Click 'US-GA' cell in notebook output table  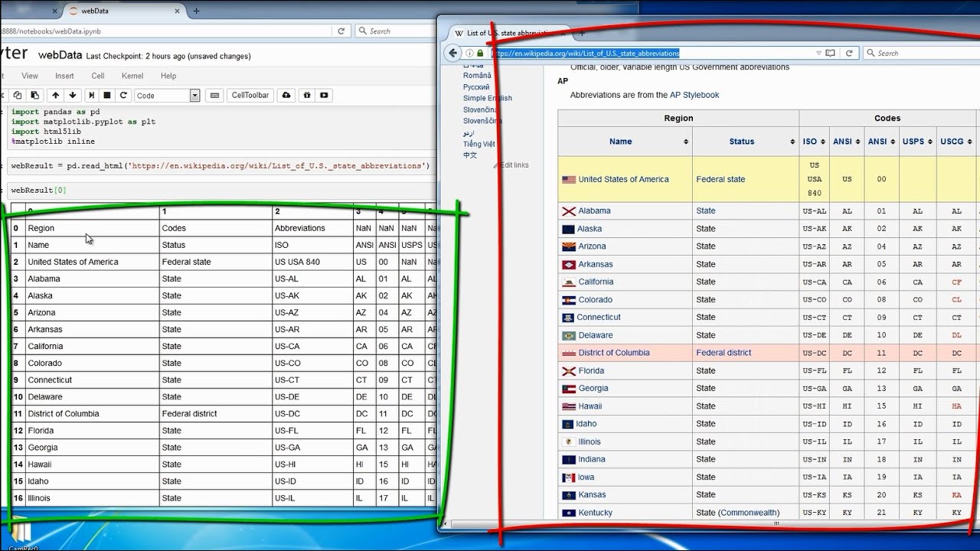(312, 448)
